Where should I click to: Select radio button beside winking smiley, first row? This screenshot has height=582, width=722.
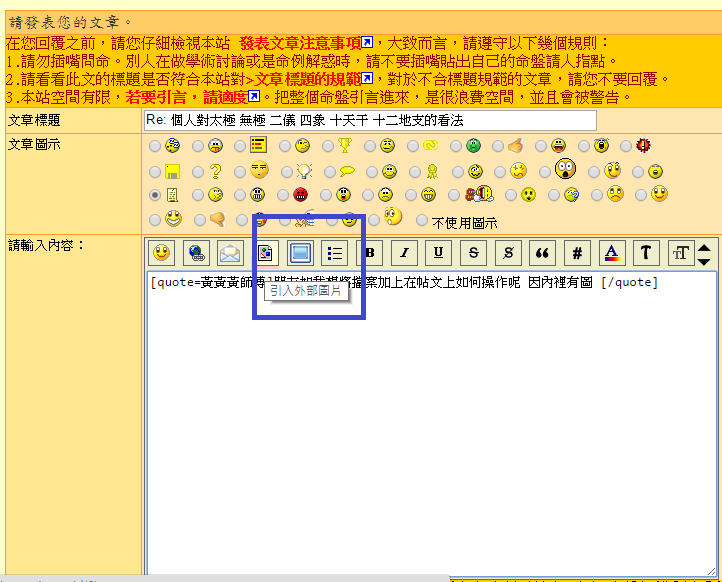[x=285, y=146]
